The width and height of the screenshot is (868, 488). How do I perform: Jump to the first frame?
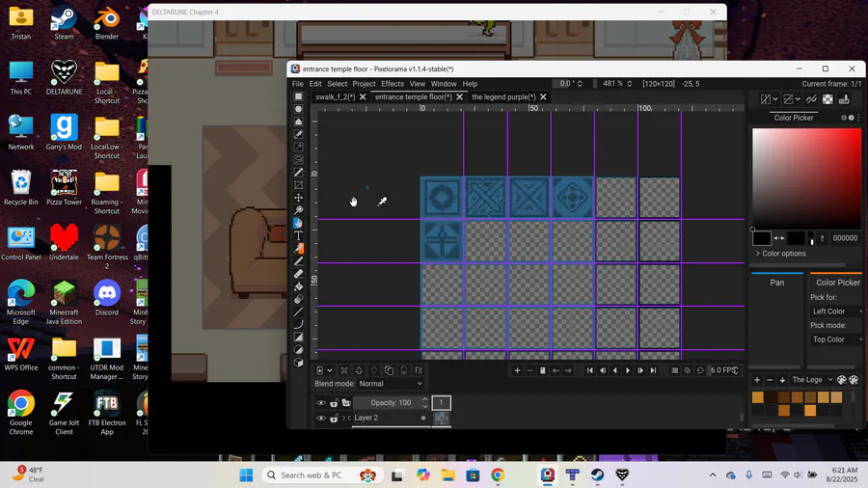pyautogui.click(x=589, y=370)
